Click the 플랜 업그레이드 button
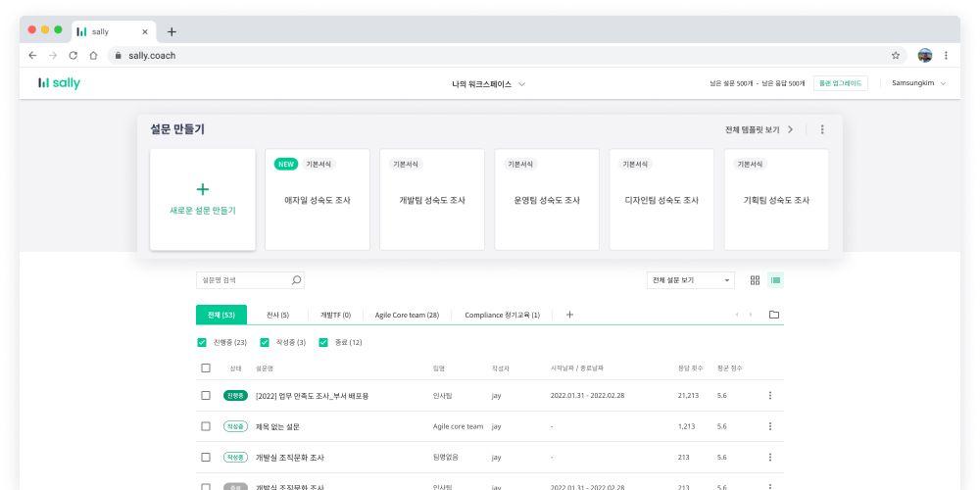Screen dimensions: 980x490 tap(840, 83)
